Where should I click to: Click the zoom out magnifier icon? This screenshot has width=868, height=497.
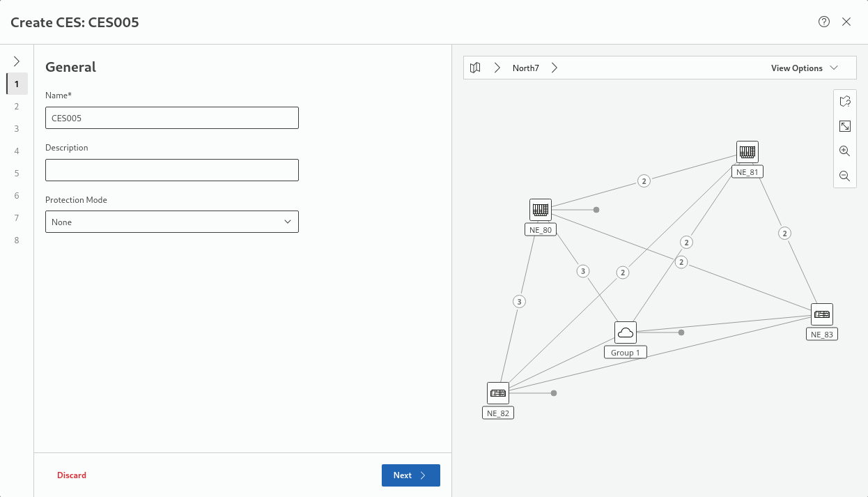845,176
